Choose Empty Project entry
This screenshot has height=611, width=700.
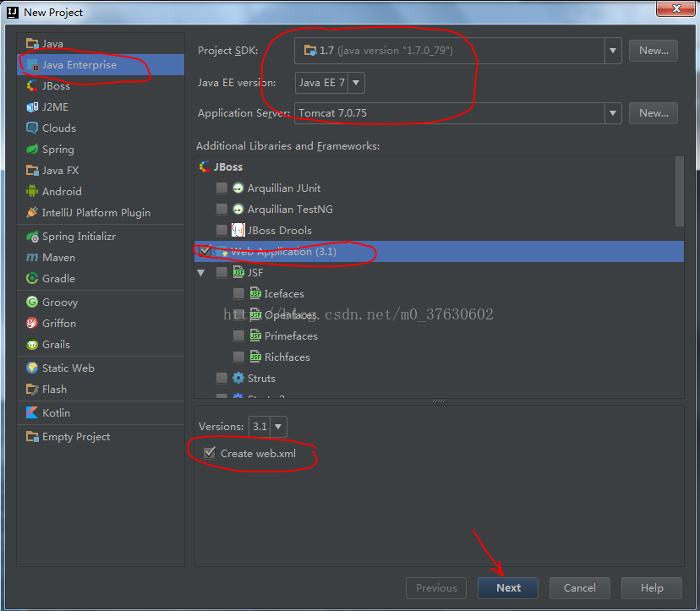click(x=101, y=437)
